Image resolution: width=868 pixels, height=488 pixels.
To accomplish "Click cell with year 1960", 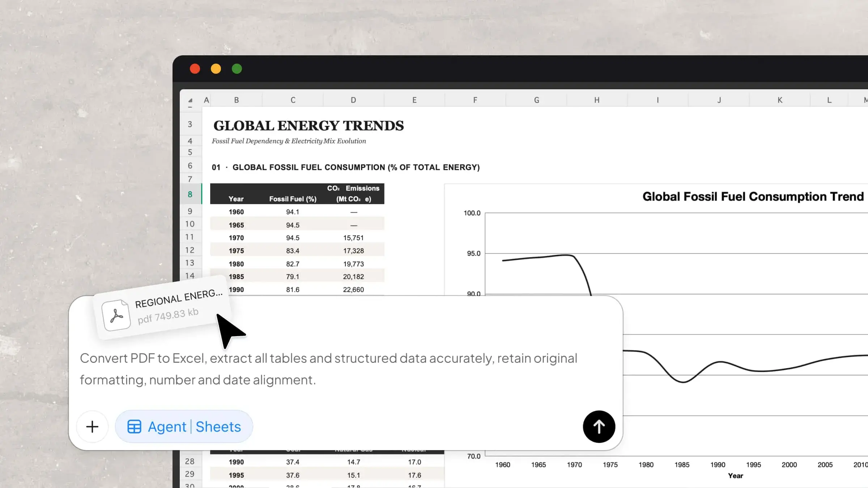I will 236,212.
